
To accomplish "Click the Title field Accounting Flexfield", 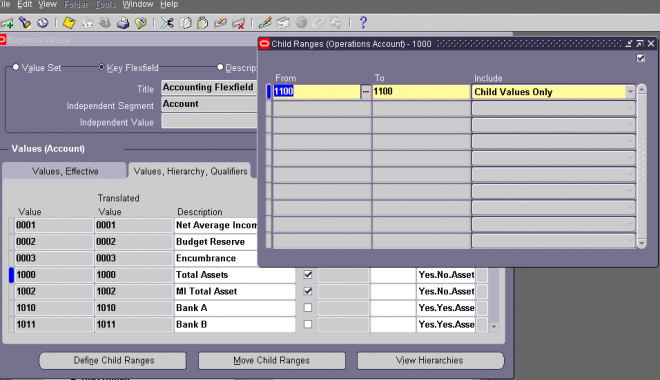I will 209,88.
